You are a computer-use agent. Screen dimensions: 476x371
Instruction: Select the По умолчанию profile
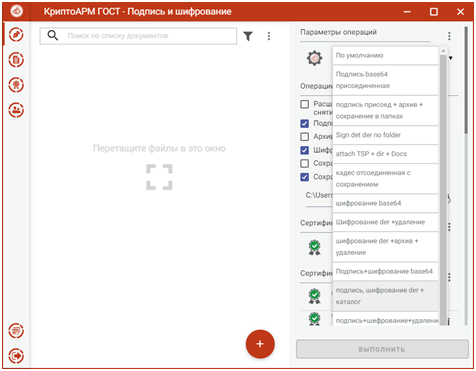click(386, 56)
